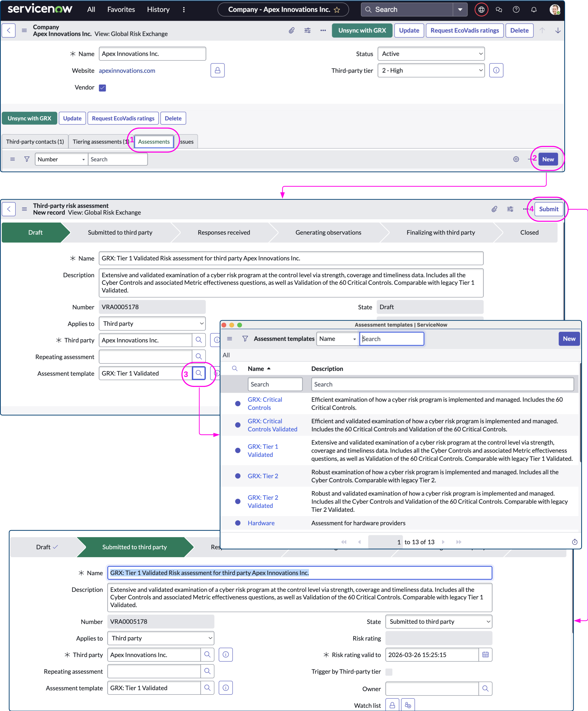The width and height of the screenshot is (588, 711).
Task: Expand the dropdown arrow beside the global Search box
Action: 460,9
